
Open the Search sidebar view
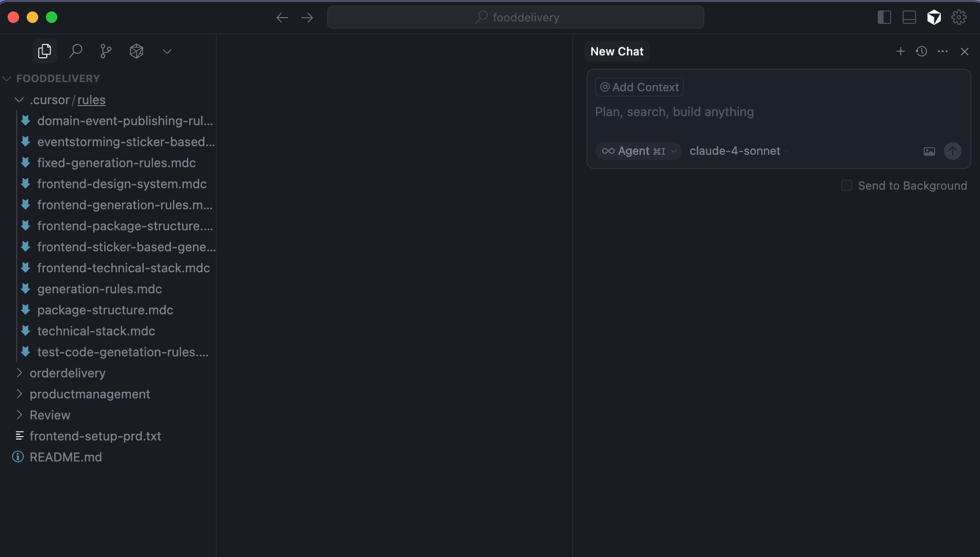[75, 51]
